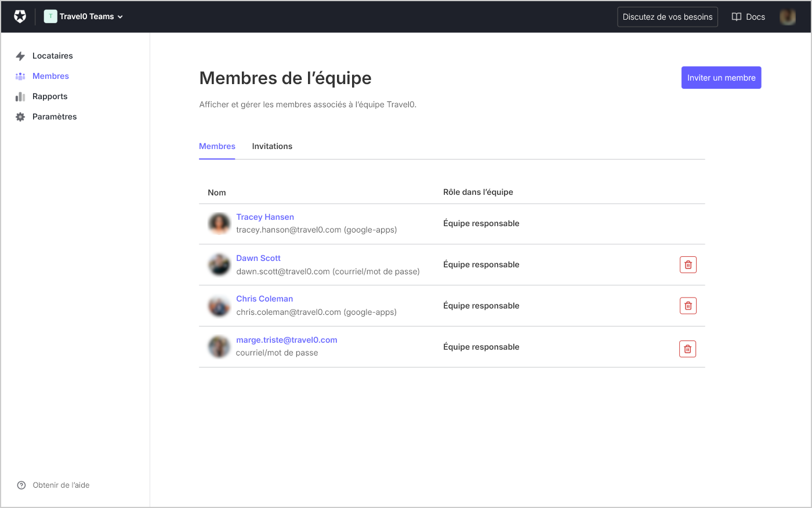Screen dimensions: 812x508
Task: Click the T badge next to Travel0 Teams
Action: pyautogui.click(x=50, y=16)
